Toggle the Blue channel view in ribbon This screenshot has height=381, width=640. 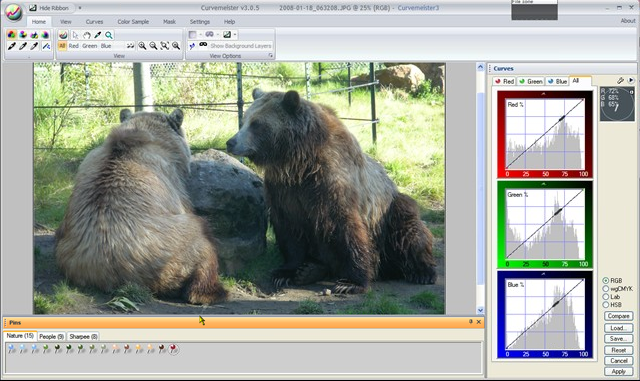point(106,46)
